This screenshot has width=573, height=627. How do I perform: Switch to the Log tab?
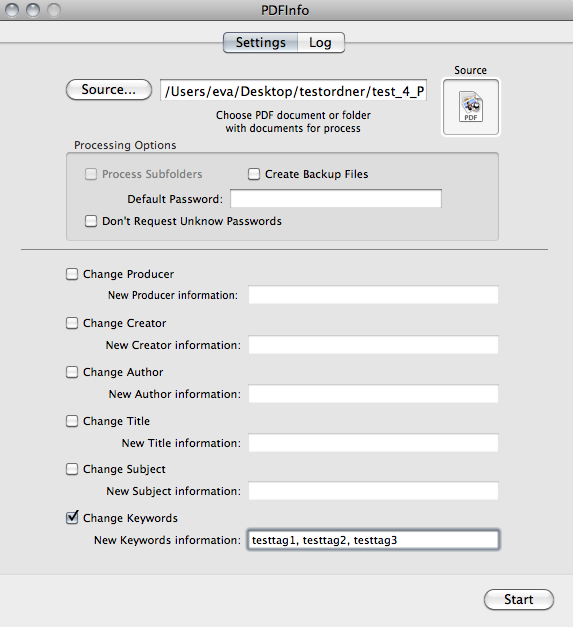[321, 42]
